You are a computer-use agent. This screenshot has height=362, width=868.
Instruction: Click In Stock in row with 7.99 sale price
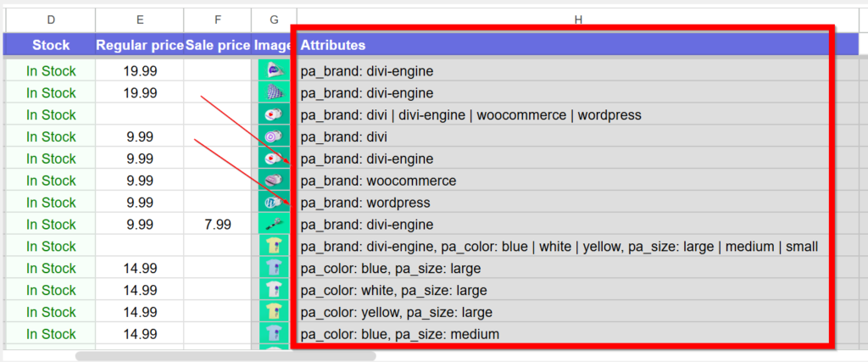click(51, 225)
